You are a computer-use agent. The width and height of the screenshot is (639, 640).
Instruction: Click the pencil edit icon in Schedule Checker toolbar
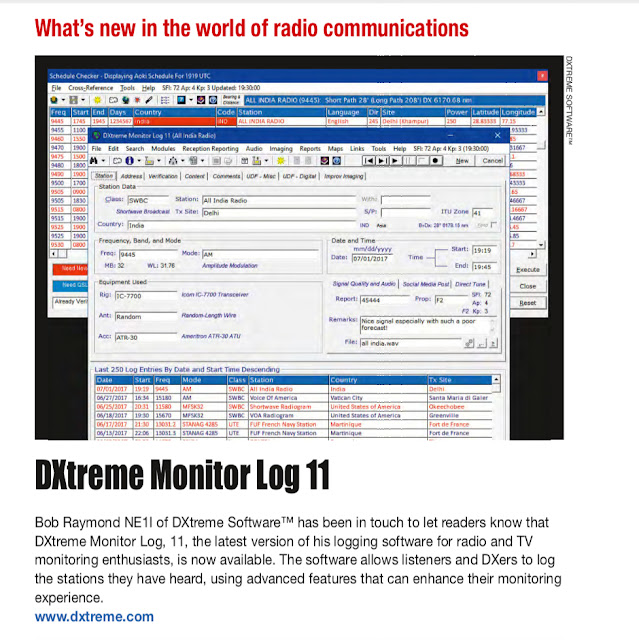tap(149, 100)
